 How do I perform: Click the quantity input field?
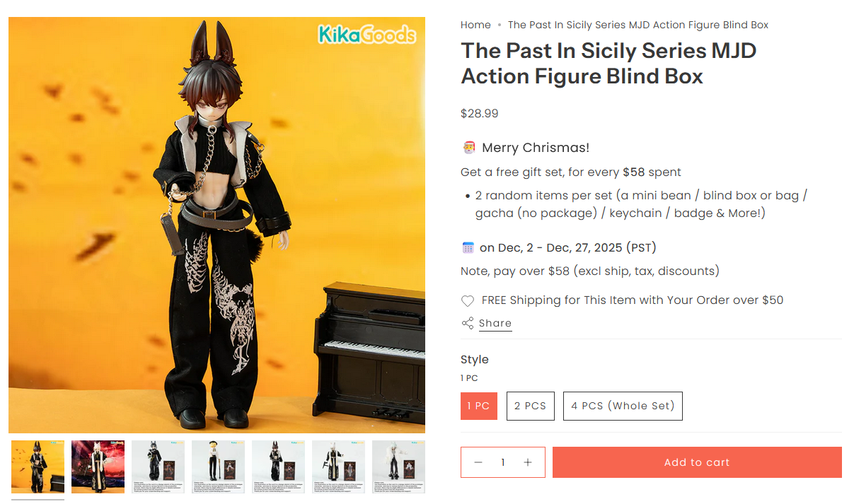(503, 462)
